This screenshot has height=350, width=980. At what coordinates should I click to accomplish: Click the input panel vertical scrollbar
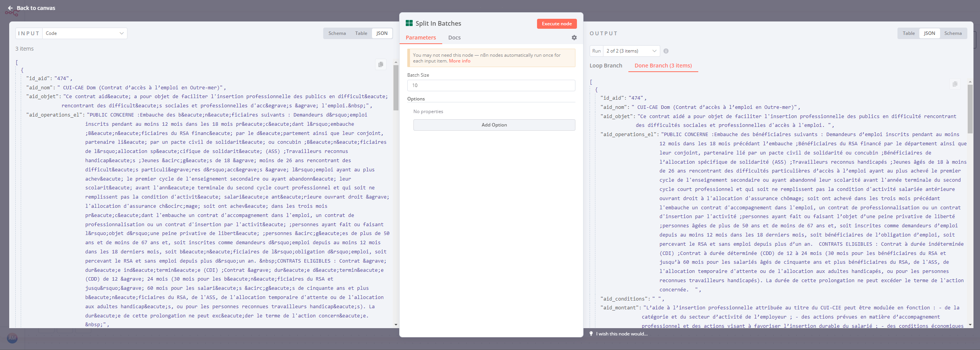point(396,88)
